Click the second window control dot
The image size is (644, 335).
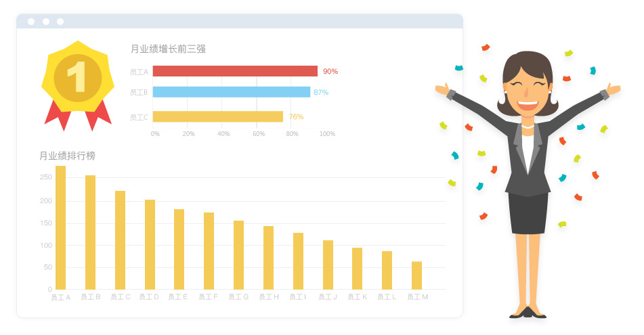(x=46, y=22)
